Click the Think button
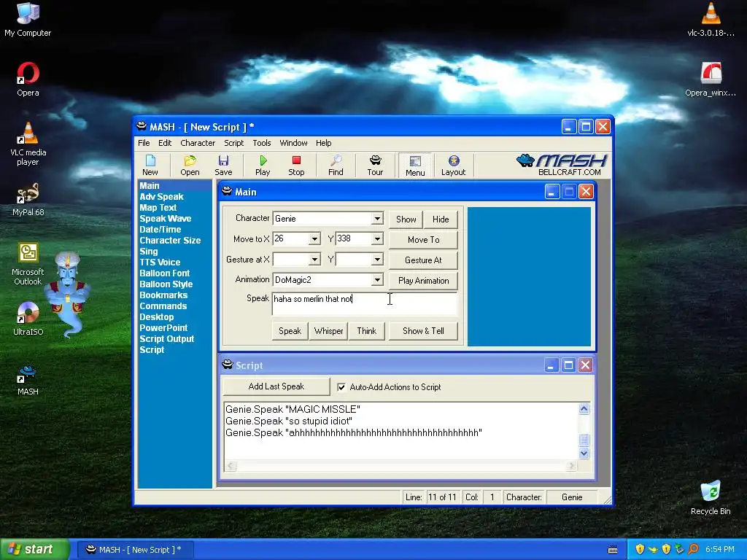This screenshot has width=747, height=560. (x=367, y=331)
